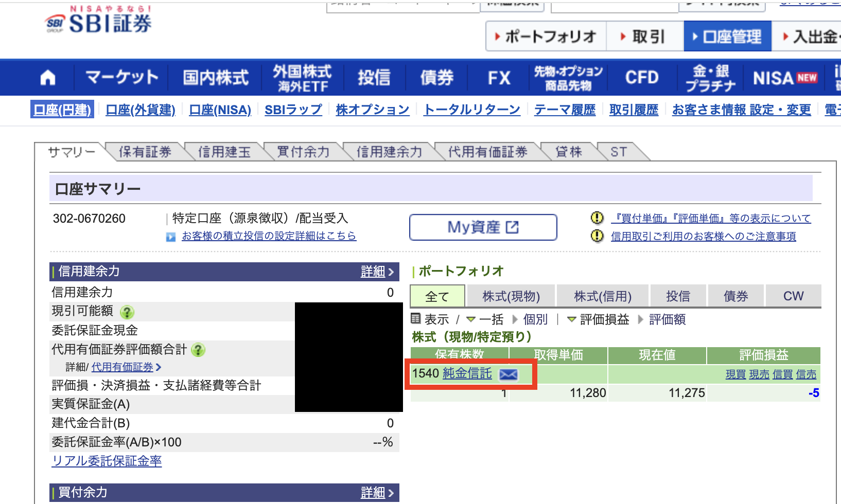The image size is (841, 504).
Task: Click the question mark icon beside 現引可能額
Action: point(127,312)
